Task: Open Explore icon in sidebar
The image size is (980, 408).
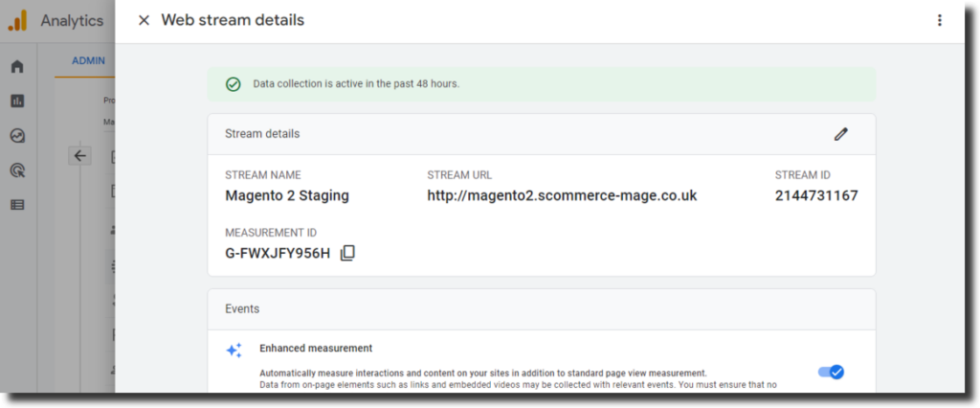Action: [17, 136]
